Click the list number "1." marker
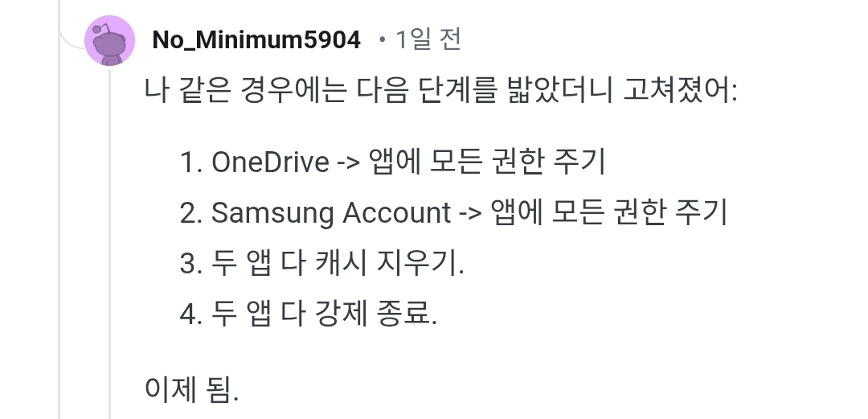 (191, 162)
